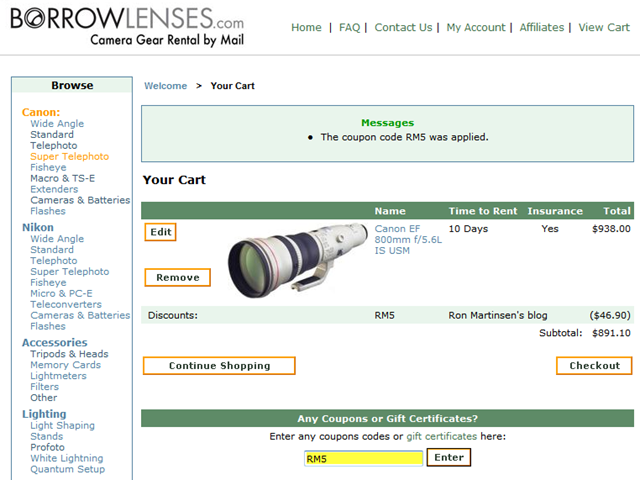640x480 pixels.
Task: Browse Profoto lighting
Action: click(x=47, y=447)
